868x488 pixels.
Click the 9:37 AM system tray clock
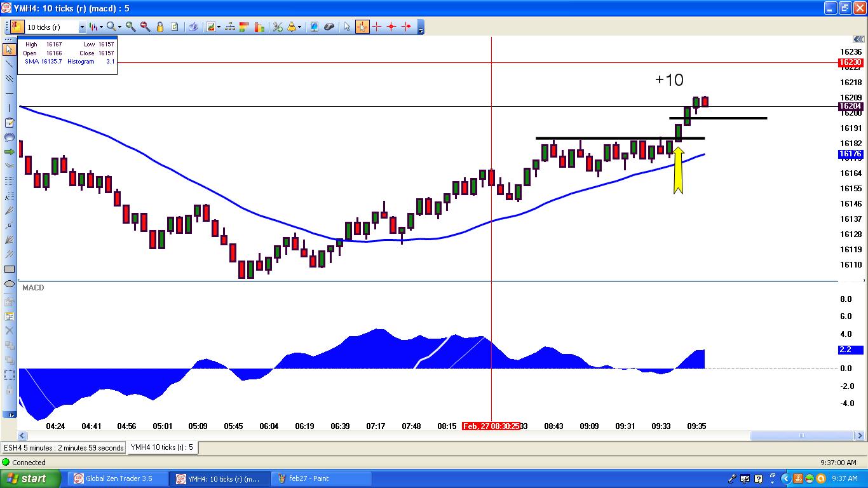tap(845, 478)
